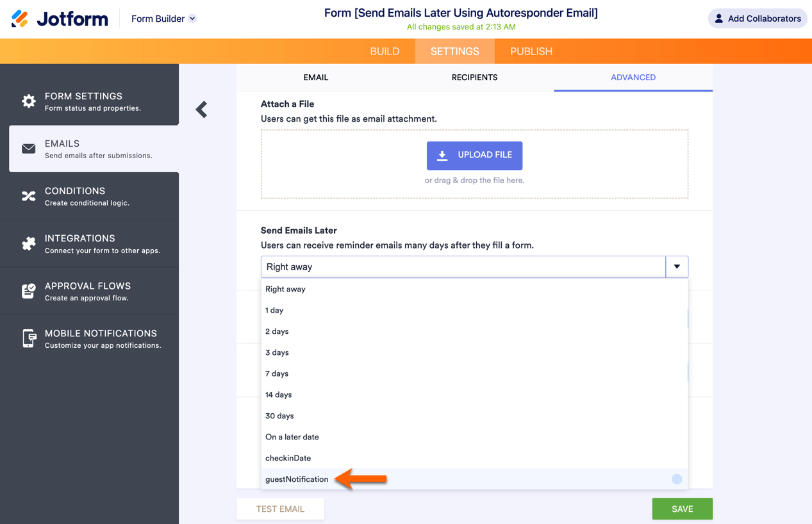812x524 pixels.
Task: Click the Jotform logo icon
Action: pos(20,19)
